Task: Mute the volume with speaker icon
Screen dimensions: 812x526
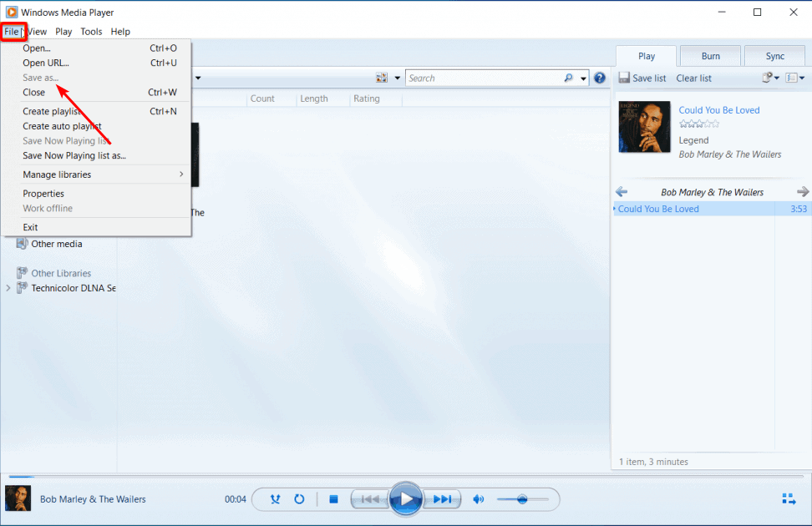Action: click(479, 499)
